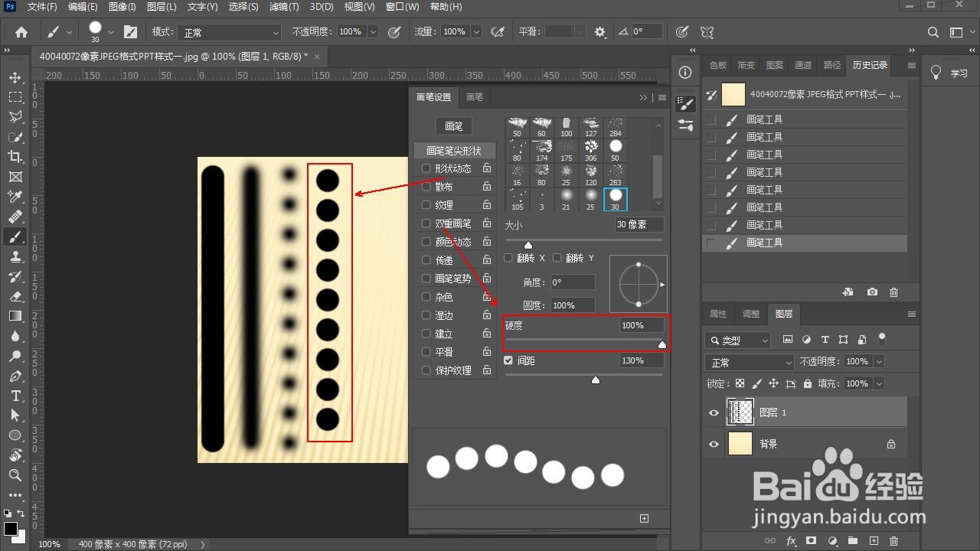Toggle symmetry paint butterfly icon
Screen dimensions: 980x551
[707, 32]
